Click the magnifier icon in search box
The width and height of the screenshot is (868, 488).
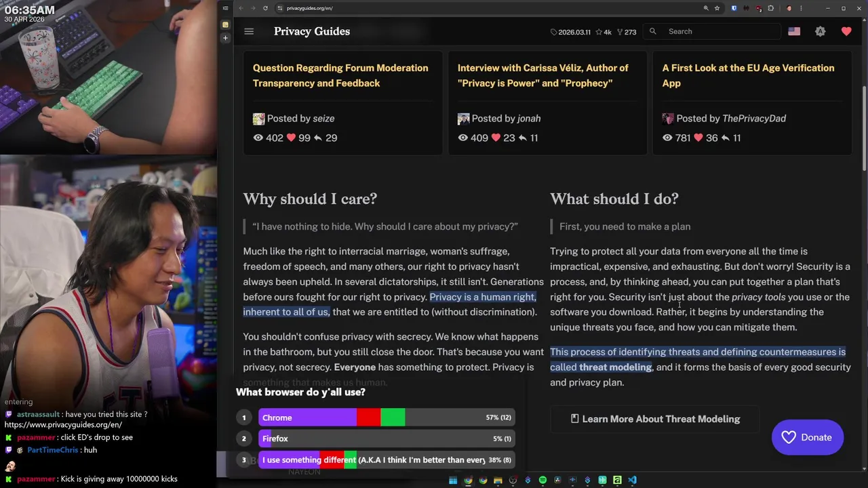653,31
